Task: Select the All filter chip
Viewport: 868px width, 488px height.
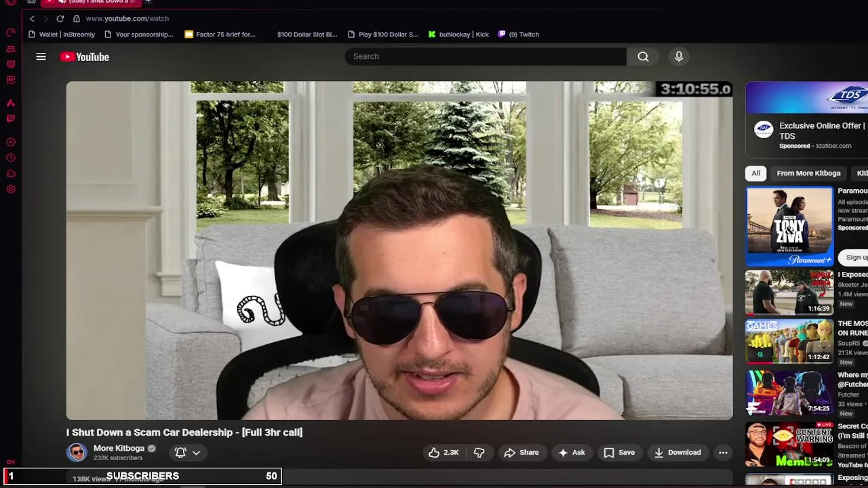Action: click(755, 173)
